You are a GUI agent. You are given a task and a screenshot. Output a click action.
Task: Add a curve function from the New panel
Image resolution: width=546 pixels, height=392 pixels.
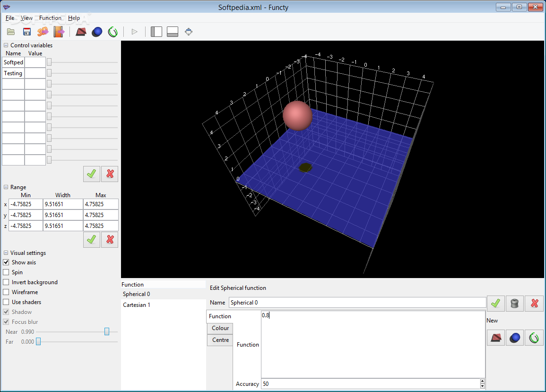535,338
